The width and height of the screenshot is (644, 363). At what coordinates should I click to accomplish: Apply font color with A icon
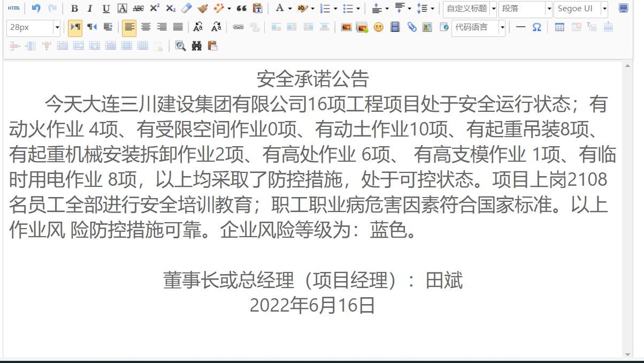[279, 9]
